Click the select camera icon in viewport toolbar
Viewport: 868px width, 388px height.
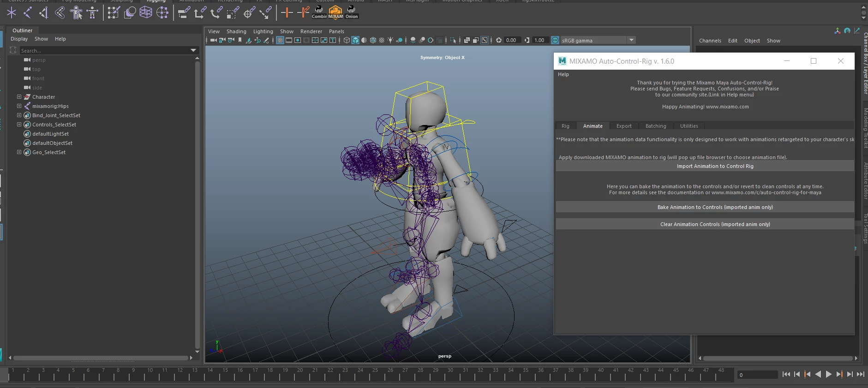[x=213, y=40]
